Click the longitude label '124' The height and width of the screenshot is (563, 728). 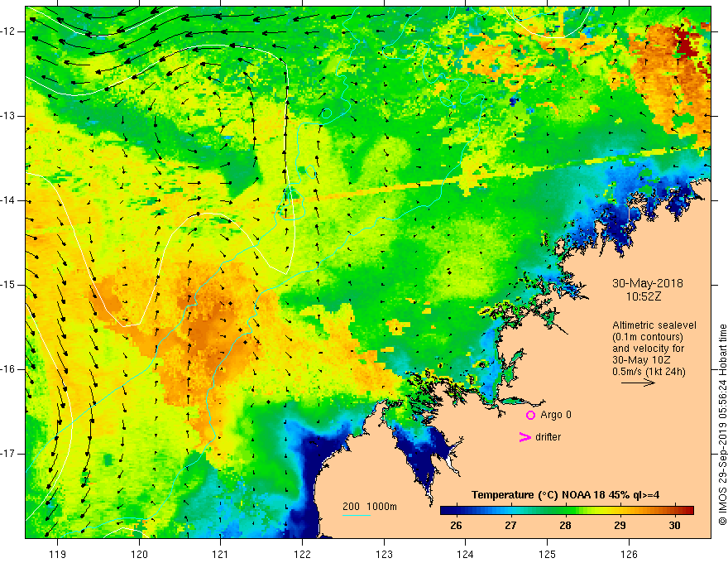[x=466, y=554]
